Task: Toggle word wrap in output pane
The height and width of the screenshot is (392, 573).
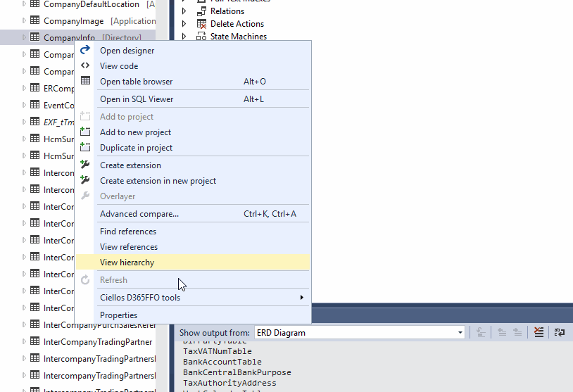Action: 560,332
